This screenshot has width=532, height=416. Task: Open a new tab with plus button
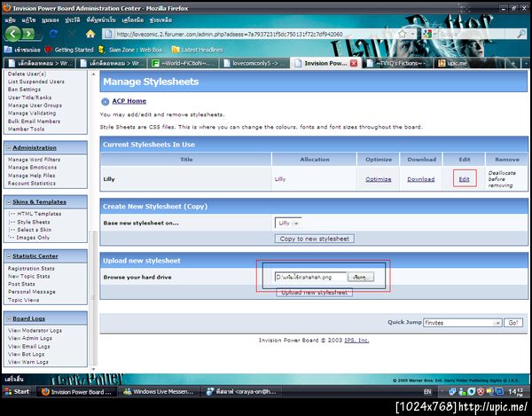coord(513,63)
